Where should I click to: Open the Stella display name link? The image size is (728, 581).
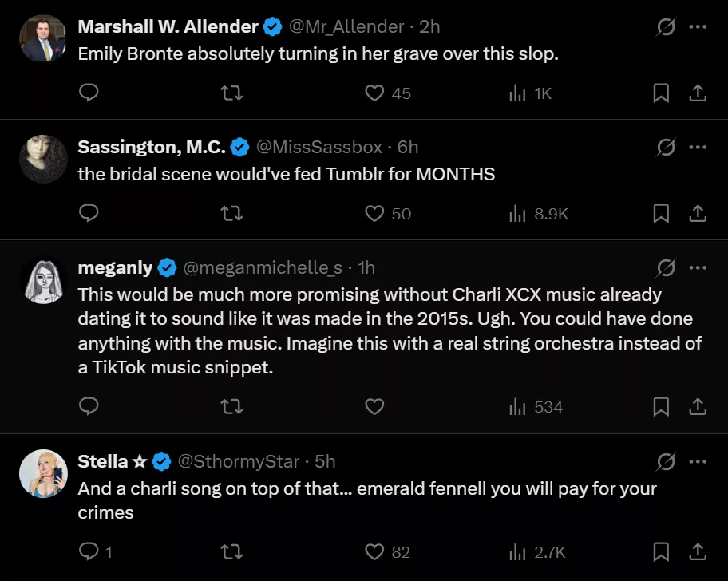103,461
